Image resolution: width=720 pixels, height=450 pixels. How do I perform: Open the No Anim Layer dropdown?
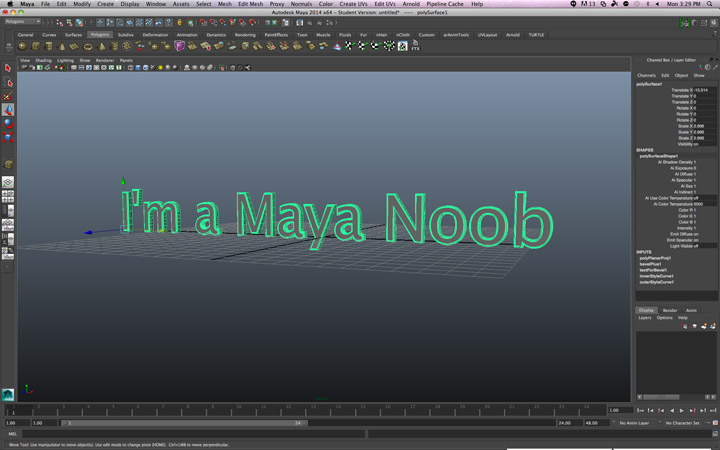pos(634,423)
